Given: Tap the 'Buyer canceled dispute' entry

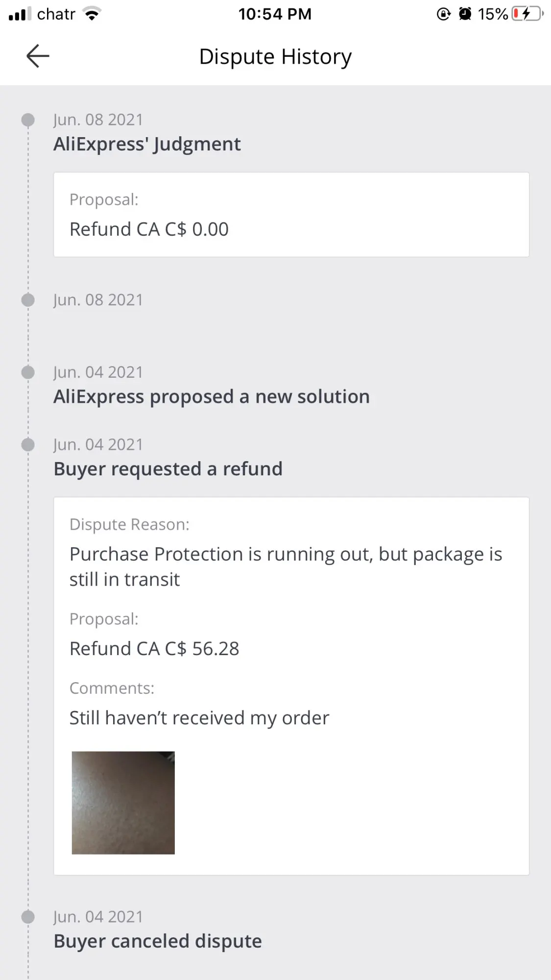Looking at the screenshot, I should [158, 941].
